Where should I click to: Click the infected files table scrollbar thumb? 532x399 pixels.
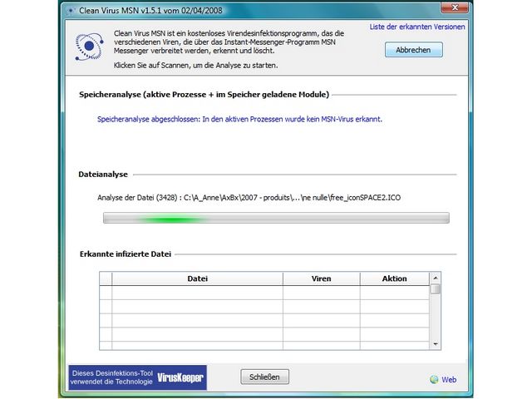tap(436, 288)
